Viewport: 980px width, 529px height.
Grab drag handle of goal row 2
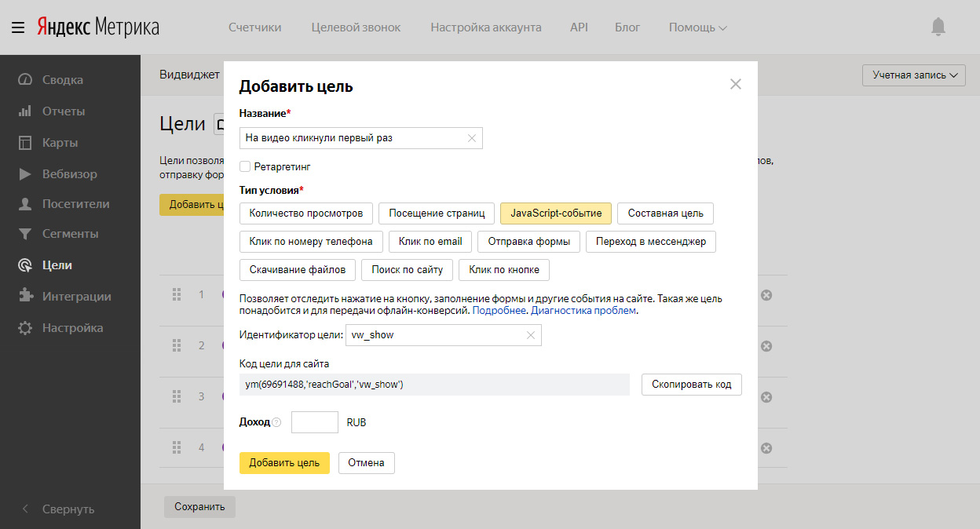[x=177, y=345]
